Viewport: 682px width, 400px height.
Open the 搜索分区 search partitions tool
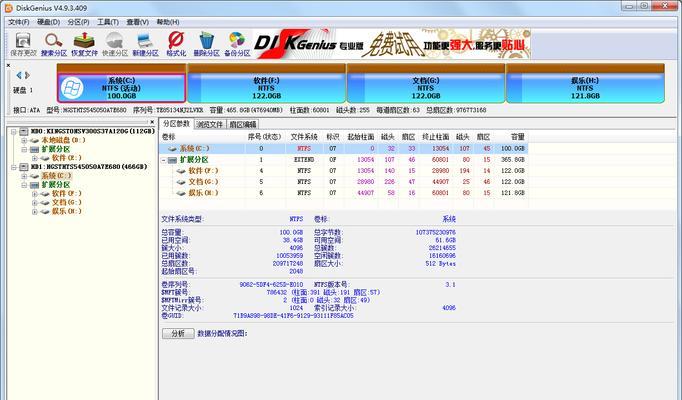tap(54, 44)
